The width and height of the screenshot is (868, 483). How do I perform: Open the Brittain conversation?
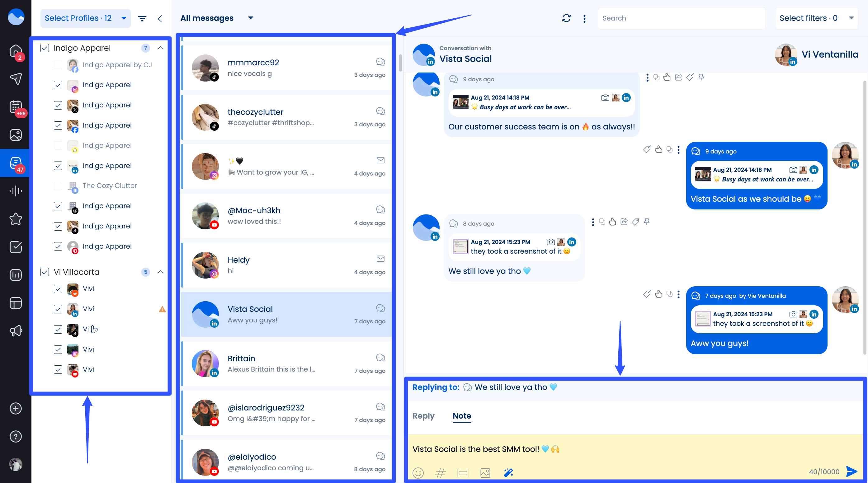tap(286, 364)
